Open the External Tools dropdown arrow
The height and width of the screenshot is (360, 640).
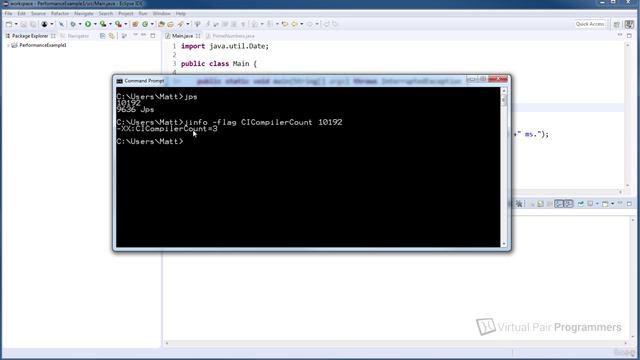click(x=126, y=24)
